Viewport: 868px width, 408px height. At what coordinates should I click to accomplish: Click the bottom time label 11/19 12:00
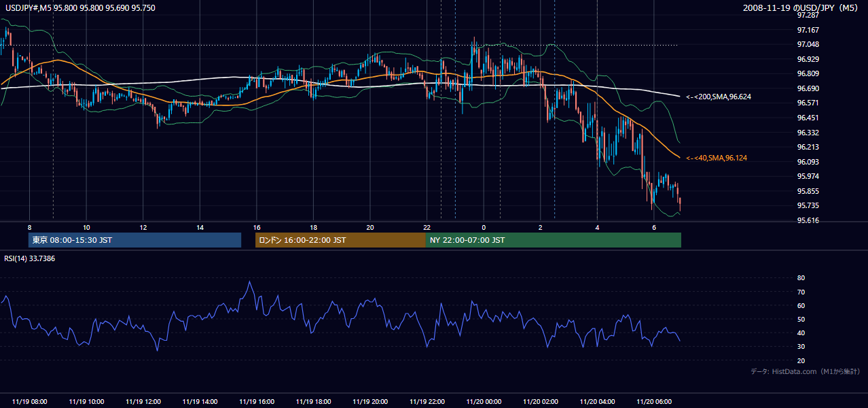pos(143,402)
